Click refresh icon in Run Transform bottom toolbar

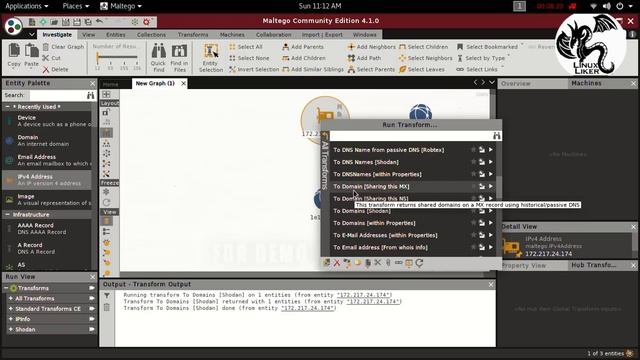[x=419, y=263]
